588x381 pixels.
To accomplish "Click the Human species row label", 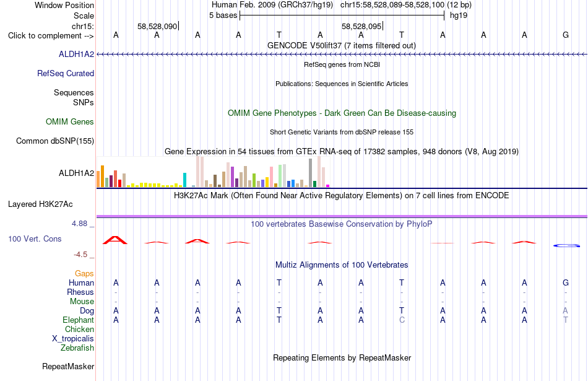I will (x=81, y=282).
